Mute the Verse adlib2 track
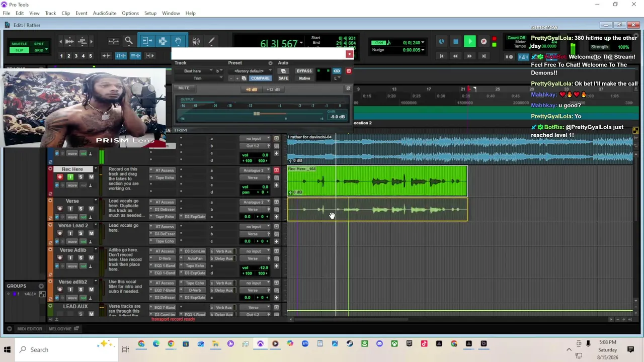 tap(91, 290)
